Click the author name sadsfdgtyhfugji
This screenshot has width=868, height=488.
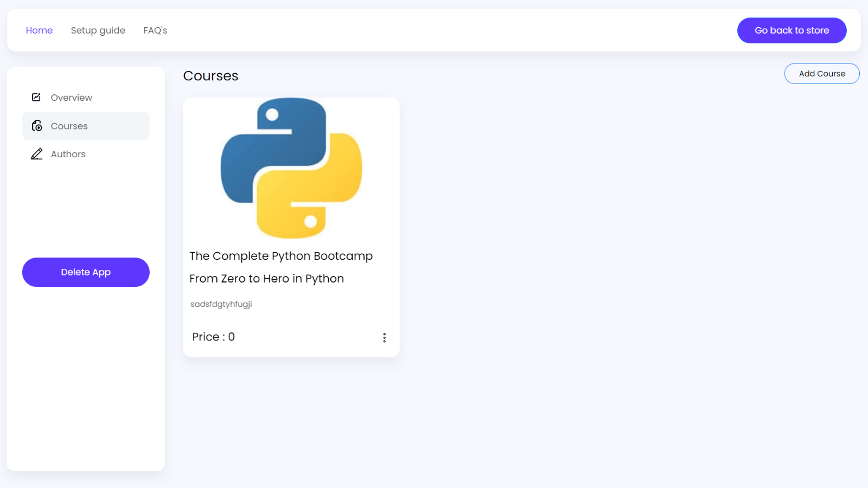pyautogui.click(x=221, y=304)
